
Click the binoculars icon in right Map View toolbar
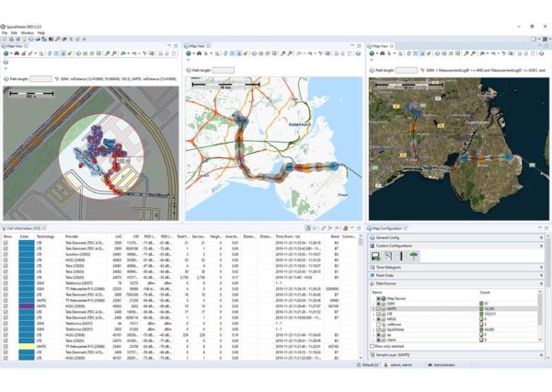(x=383, y=53)
